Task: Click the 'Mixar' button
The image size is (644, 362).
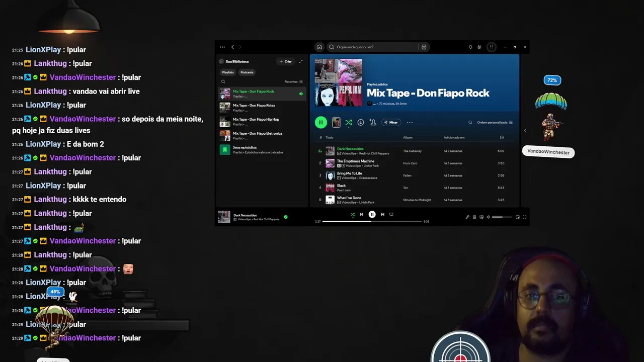Action: (391, 122)
